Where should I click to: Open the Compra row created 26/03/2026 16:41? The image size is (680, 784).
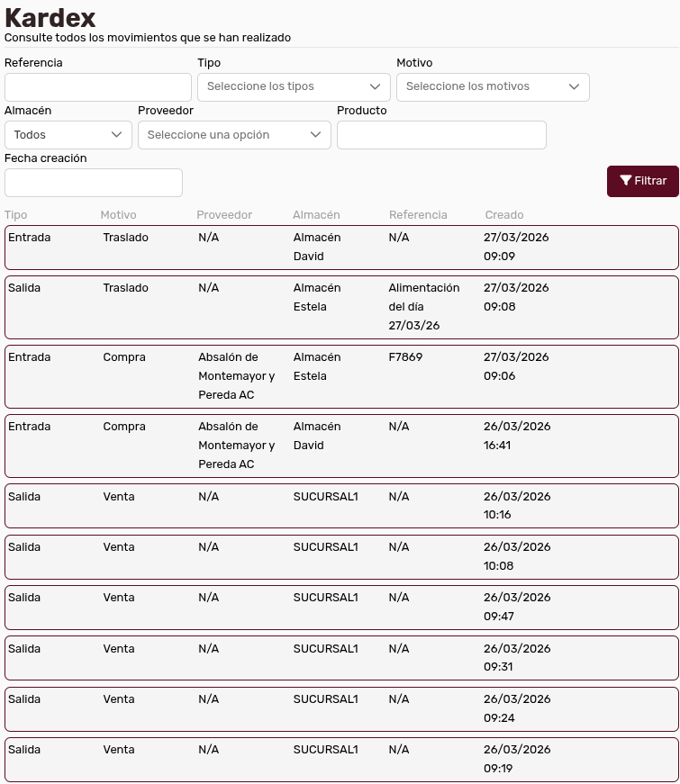[341, 446]
